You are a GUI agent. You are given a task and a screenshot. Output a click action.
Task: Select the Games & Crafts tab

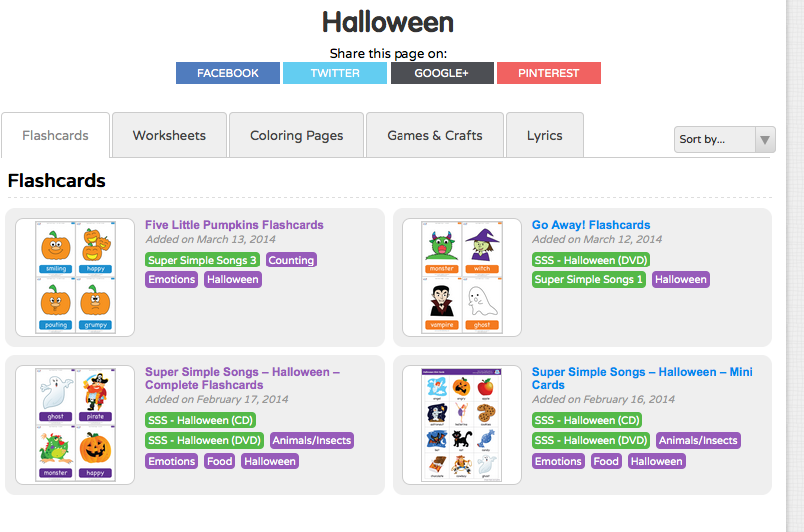click(x=434, y=136)
